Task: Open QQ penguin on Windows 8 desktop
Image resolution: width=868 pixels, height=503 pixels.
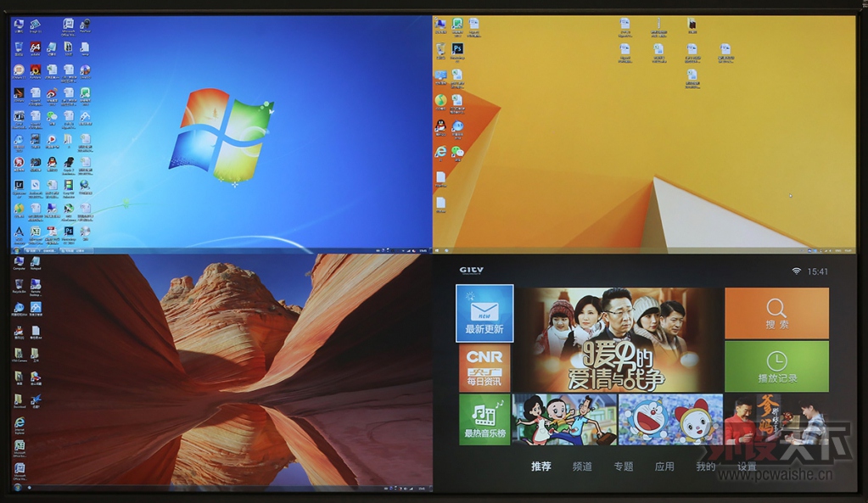Action: pyautogui.click(x=440, y=125)
